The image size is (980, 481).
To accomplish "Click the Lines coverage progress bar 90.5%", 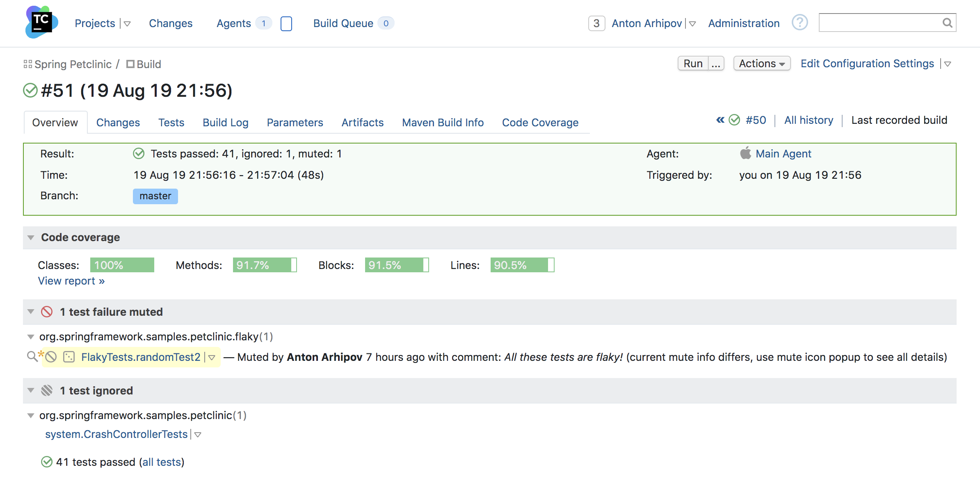I will [x=521, y=264].
